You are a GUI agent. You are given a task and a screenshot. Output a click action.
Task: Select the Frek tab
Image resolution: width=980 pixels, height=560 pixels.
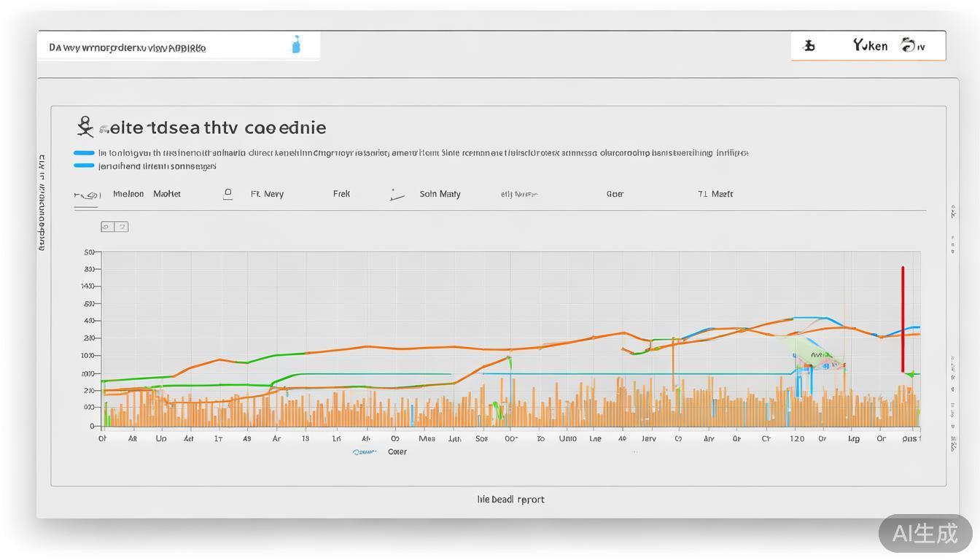tap(341, 194)
